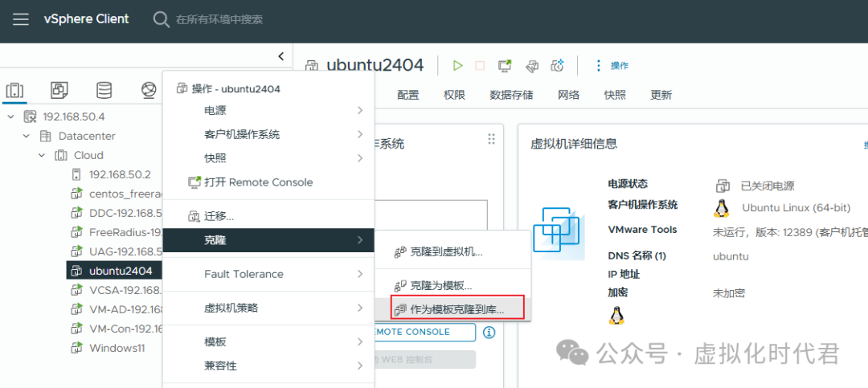Viewport: 868px width, 388px height.
Task: Click chevron arrow on Fault Tolerance row
Action: coord(360,274)
